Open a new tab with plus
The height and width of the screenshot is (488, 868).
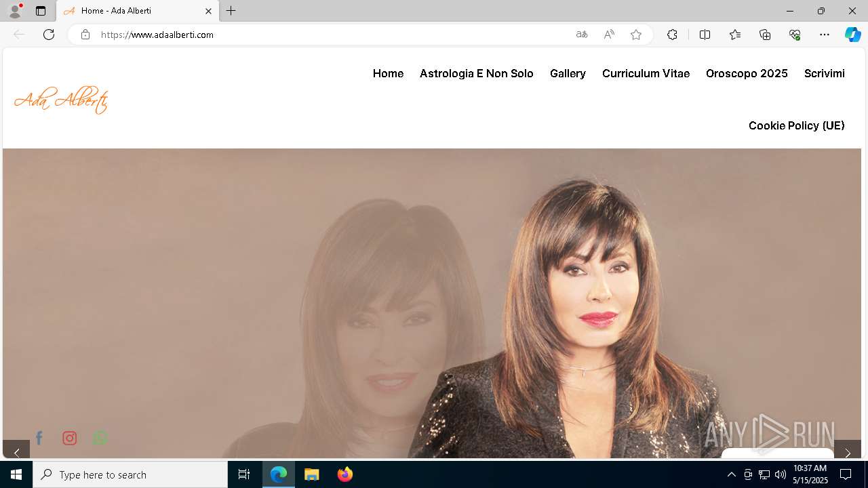point(231,11)
